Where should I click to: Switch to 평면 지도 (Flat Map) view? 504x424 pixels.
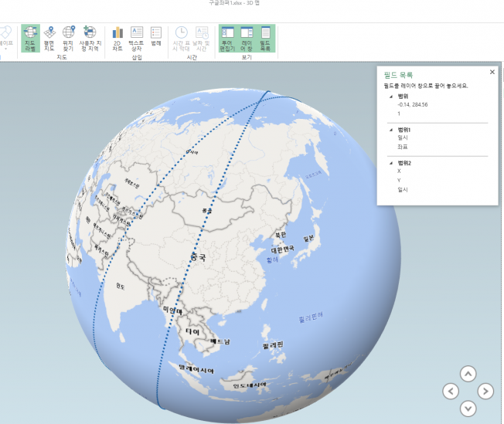pyautogui.click(x=50, y=38)
